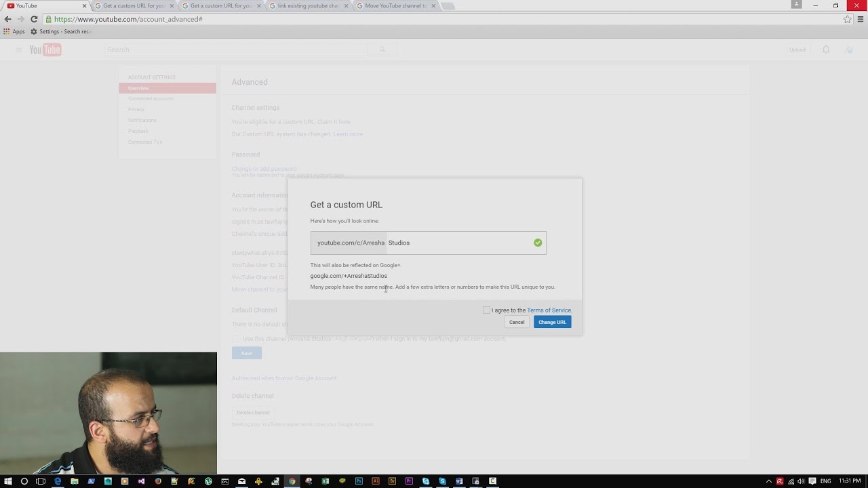
Task: Switch to 'link existing youtube' tab
Action: click(309, 6)
